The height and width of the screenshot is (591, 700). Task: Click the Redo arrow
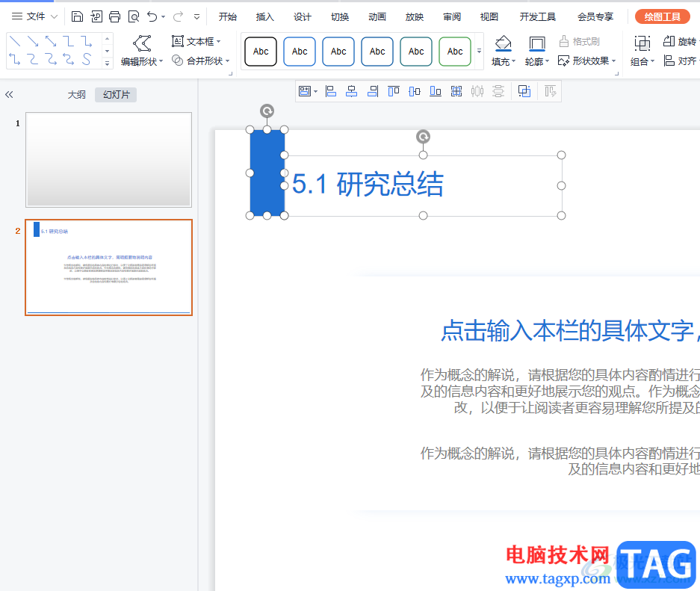(x=178, y=17)
